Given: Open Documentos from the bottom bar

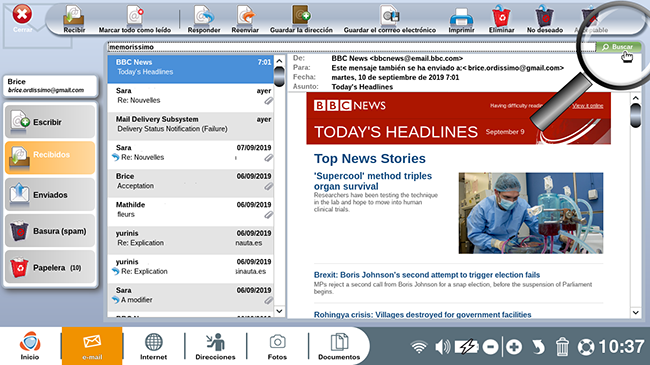Looking at the screenshot, I should (339, 346).
